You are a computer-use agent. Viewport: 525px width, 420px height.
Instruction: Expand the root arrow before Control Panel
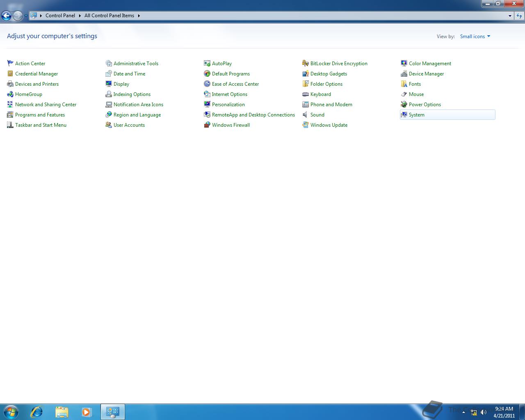(41, 16)
